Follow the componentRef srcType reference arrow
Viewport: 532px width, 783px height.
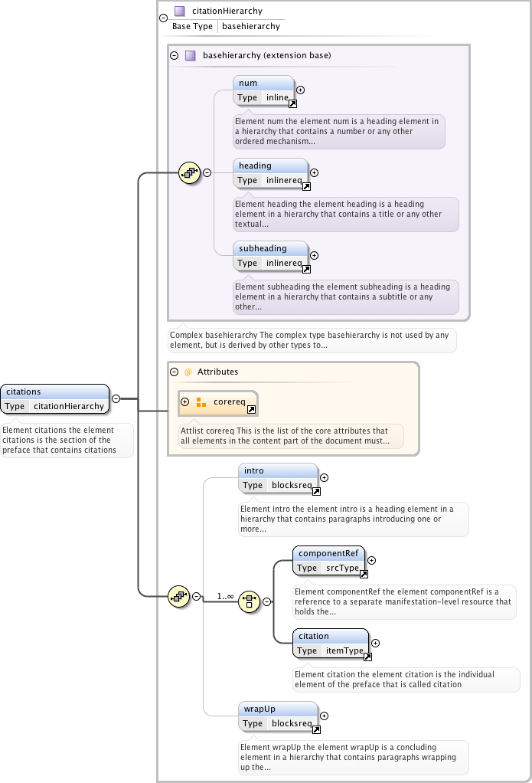[364, 575]
